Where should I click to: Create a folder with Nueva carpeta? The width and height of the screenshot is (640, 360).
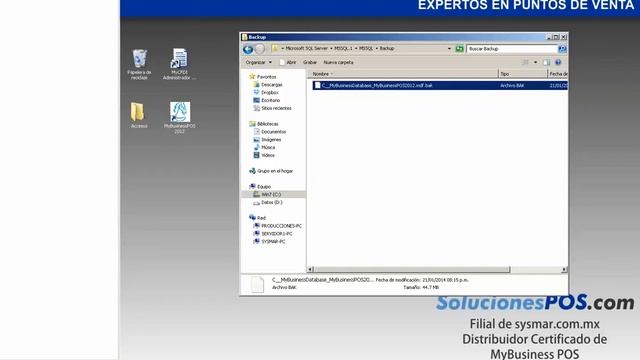coord(338,62)
